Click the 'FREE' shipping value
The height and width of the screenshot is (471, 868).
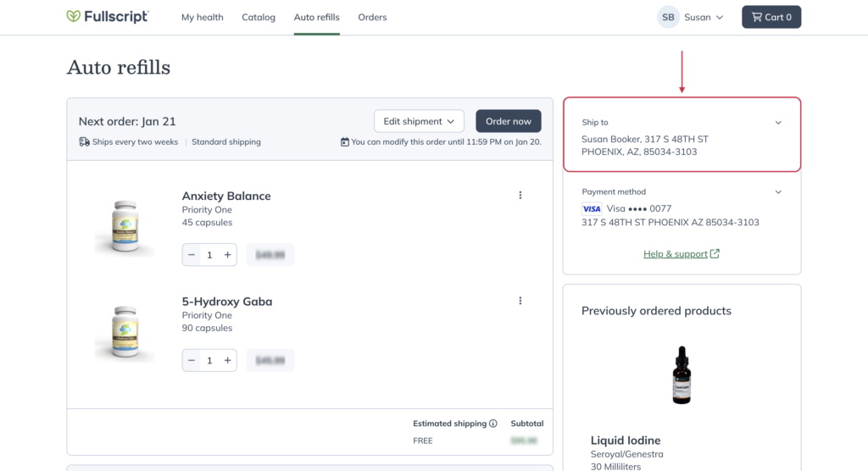(423, 441)
